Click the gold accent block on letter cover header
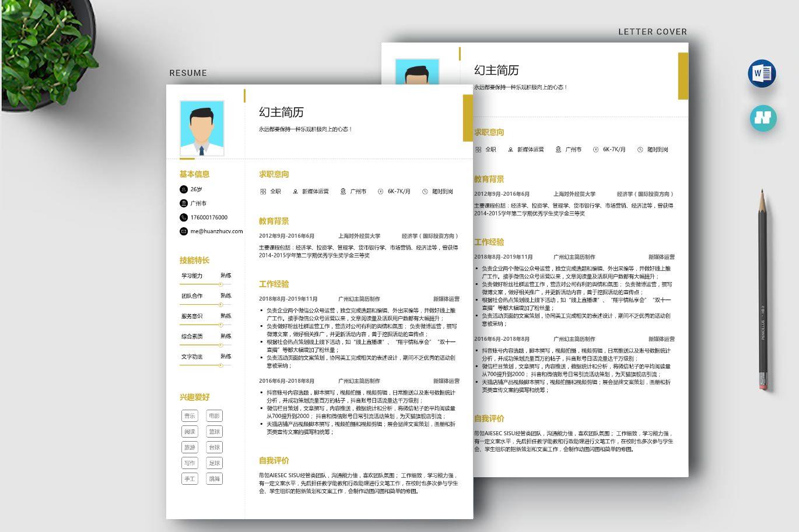799x532 pixels. (683, 76)
